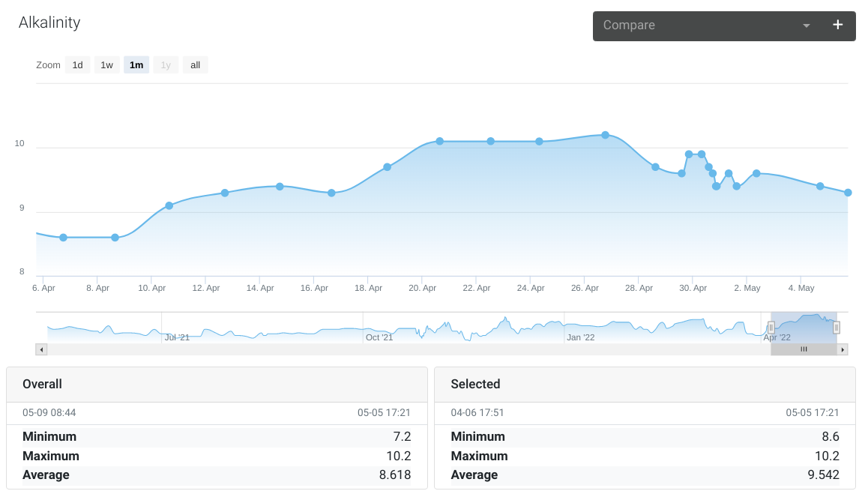Click the Overall start date 05-09 08:44
This screenshot has width=868, height=494.
[x=49, y=412]
